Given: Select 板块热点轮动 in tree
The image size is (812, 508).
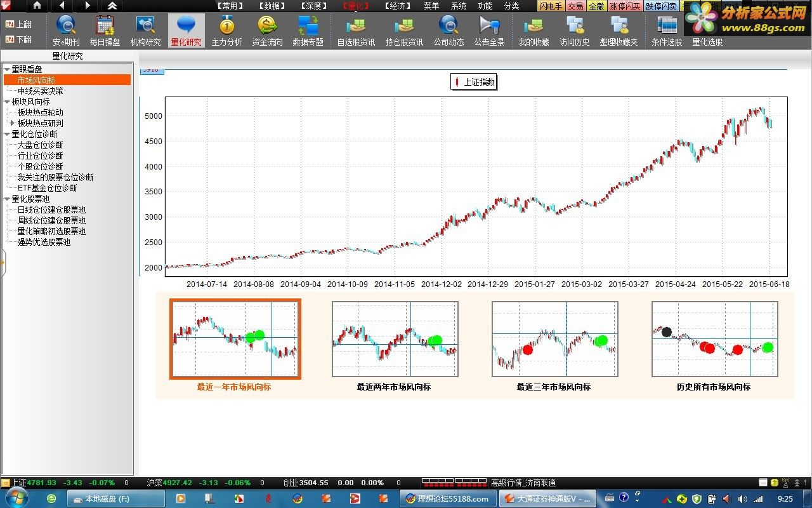Looking at the screenshot, I should click(x=40, y=112).
